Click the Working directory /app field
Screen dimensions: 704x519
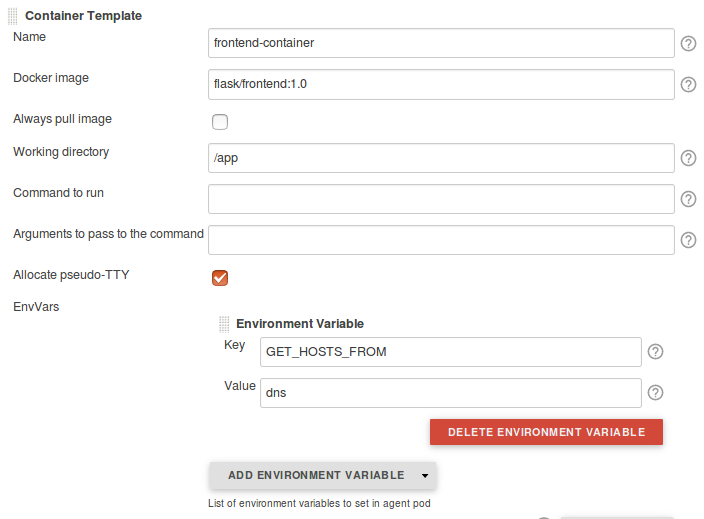click(x=441, y=158)
